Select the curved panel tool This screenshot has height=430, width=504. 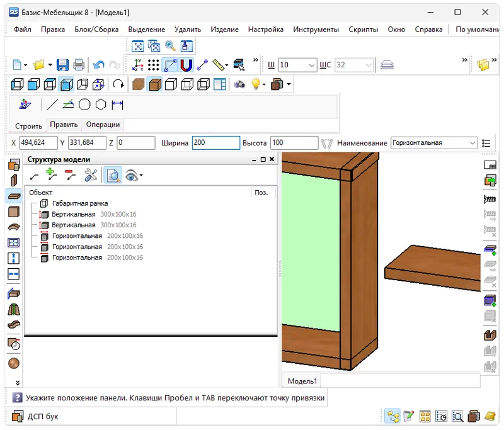[14, 227]
